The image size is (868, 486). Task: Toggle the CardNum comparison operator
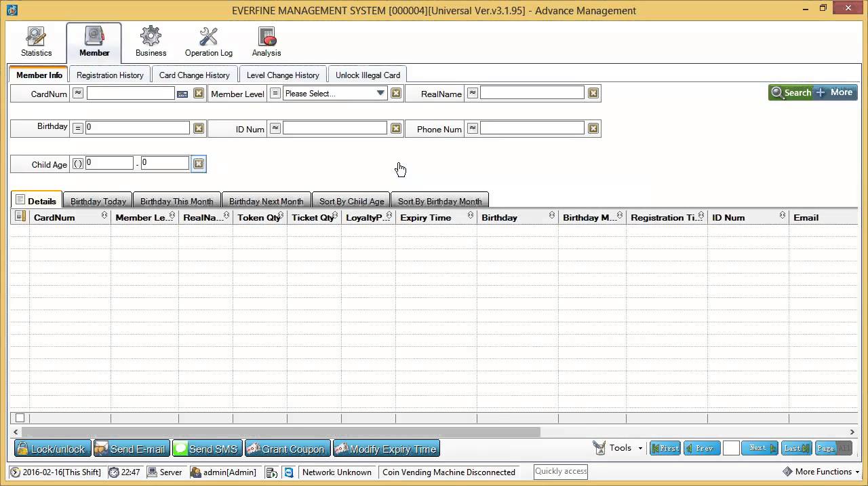pos(78,93)
